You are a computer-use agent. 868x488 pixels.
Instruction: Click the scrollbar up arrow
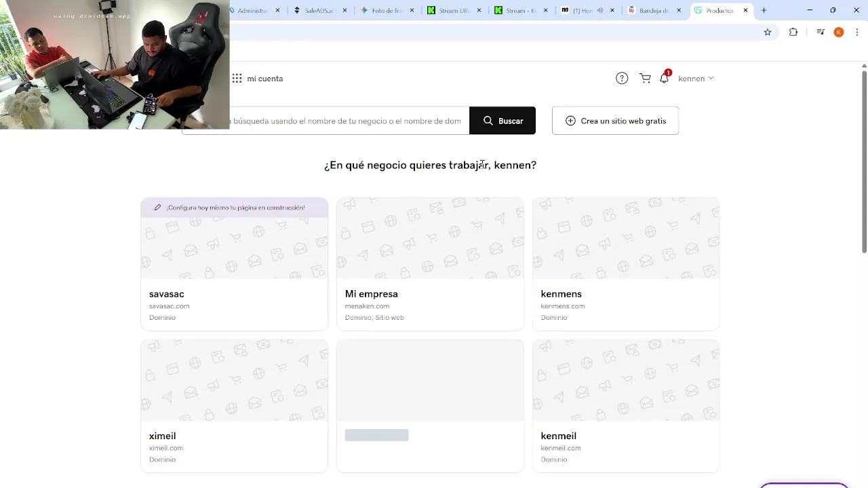(x=864, y=65)
